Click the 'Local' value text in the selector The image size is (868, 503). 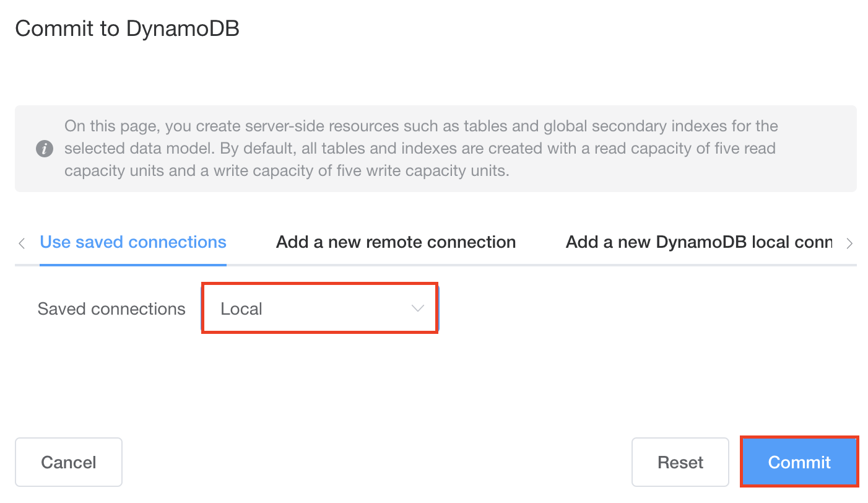(241, 308)
